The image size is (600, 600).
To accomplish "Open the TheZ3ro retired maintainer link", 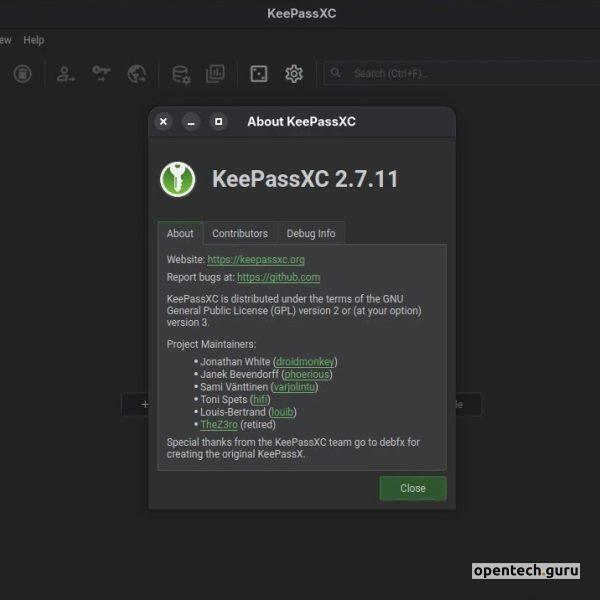I will 219,424.
